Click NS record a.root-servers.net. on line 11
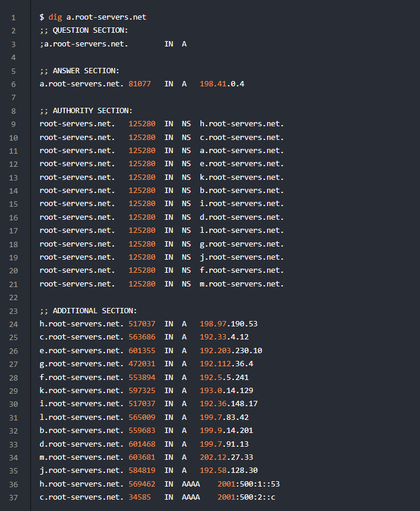 tap(242, 151)
